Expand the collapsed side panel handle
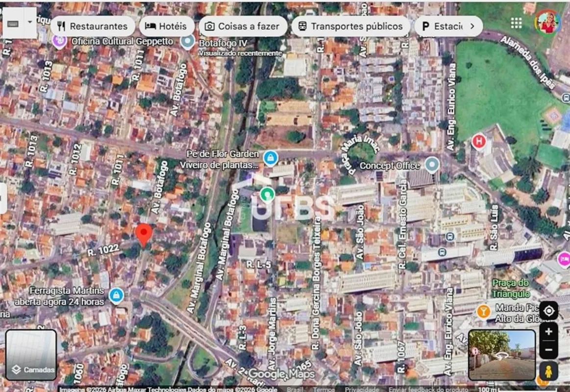This screenshot has height=392, width=570. pos(3,198)
